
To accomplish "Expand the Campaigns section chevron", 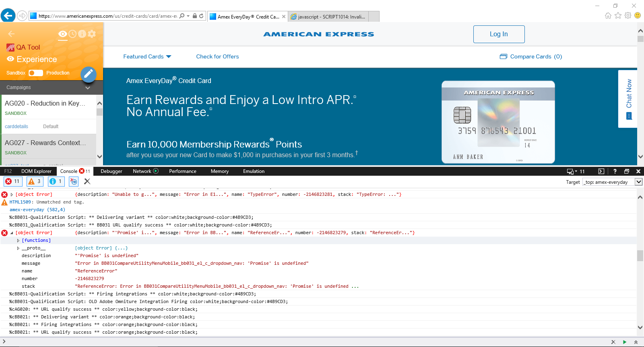I will [88, 87].
